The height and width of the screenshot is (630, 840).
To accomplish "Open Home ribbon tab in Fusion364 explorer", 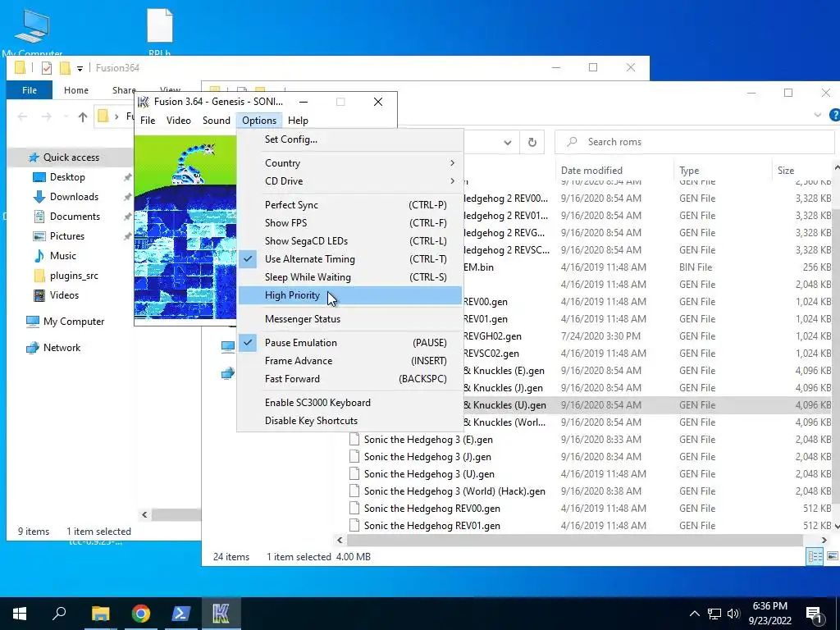I will coord(76,90).
